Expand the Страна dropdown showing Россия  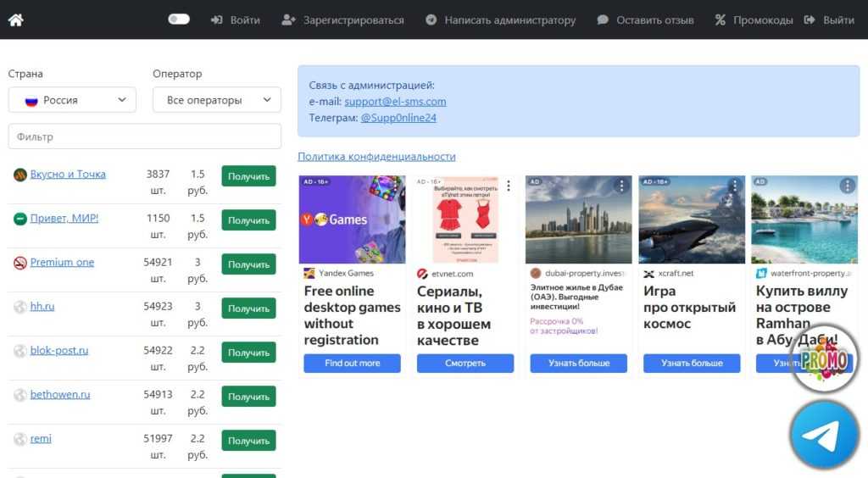pos(72,100)
